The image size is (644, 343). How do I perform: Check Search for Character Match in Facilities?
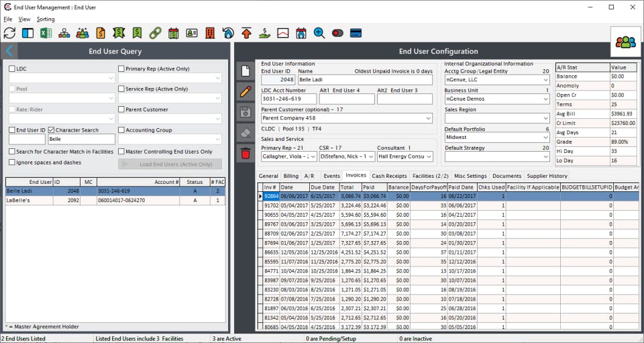[x=12, y=152]
